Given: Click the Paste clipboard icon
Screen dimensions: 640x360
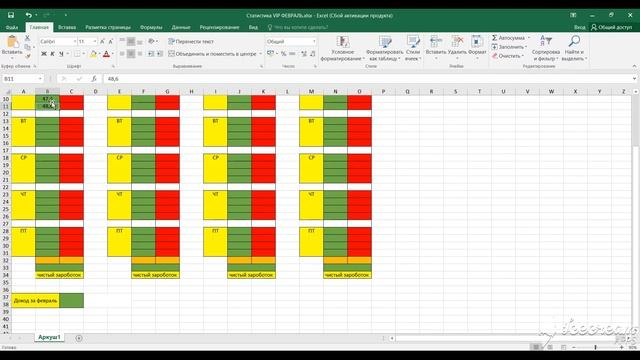Looking at the screenshot, I should click(x=12, y=42).
